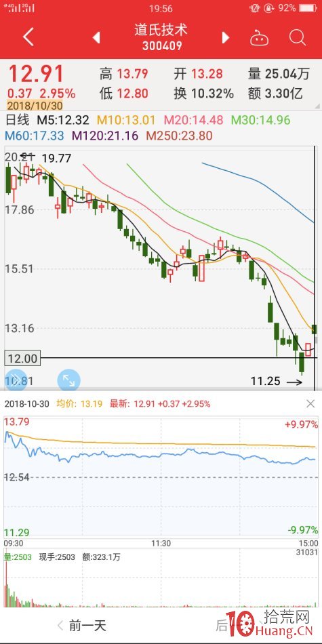Tap the average price 均价: 13.19
The width and height of the screenshot is (322, 644).
click(79, 404)
